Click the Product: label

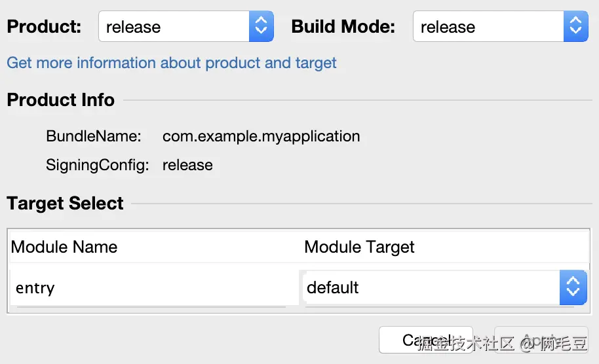[44, 27]
